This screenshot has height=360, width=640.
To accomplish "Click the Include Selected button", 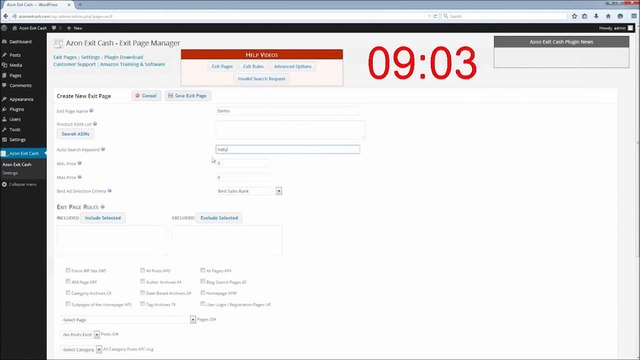I will pos(103,218).
